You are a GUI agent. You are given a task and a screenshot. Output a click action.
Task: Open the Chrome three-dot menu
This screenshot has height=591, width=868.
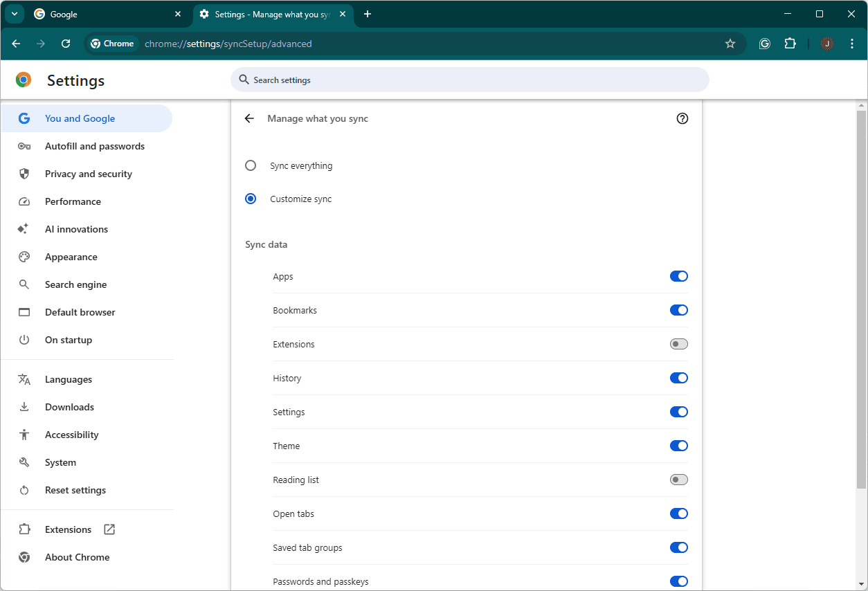[x=851, y=44]
